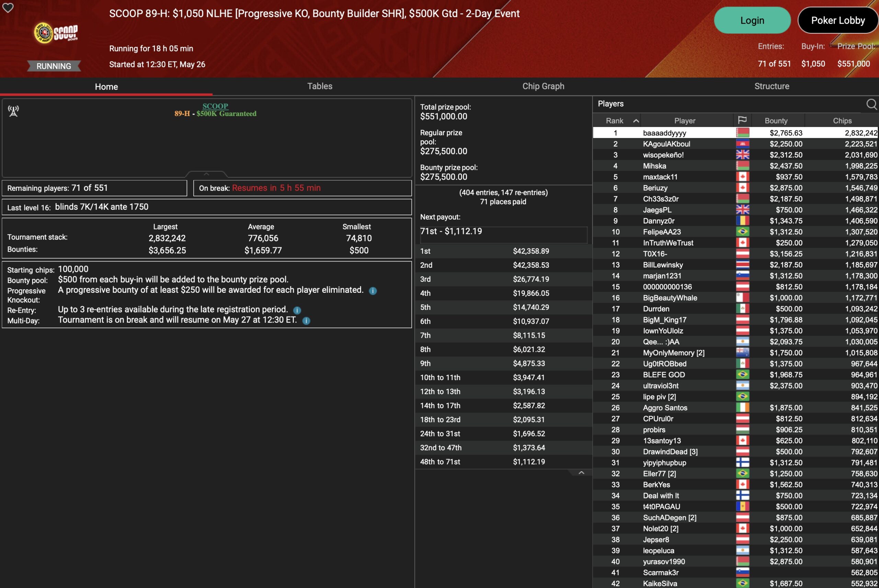Click T0X16-'s Austria flag

[x=742, y=254]
